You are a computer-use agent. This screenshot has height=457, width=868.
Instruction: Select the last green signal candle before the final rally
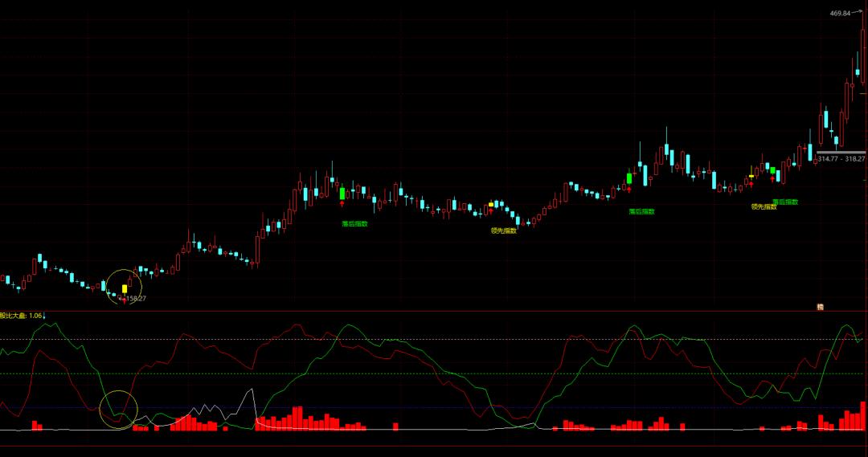(x=773, y=170)
